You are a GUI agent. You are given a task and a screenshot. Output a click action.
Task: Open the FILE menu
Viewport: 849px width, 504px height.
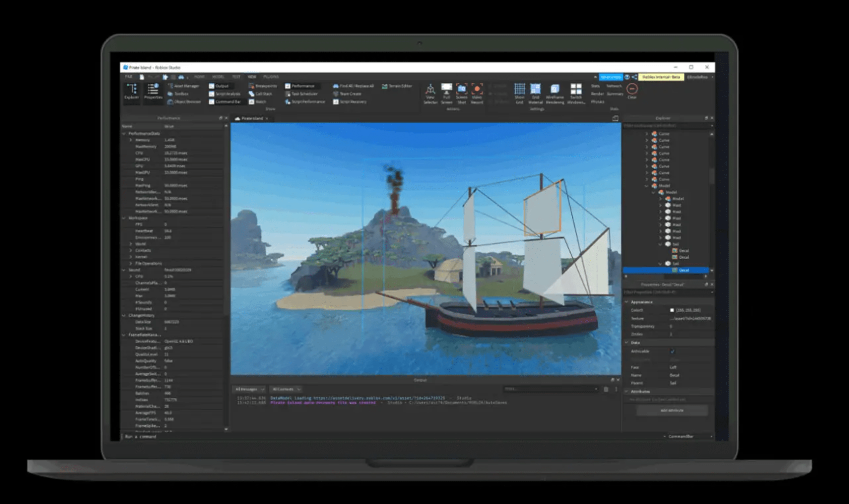[129, 77]
